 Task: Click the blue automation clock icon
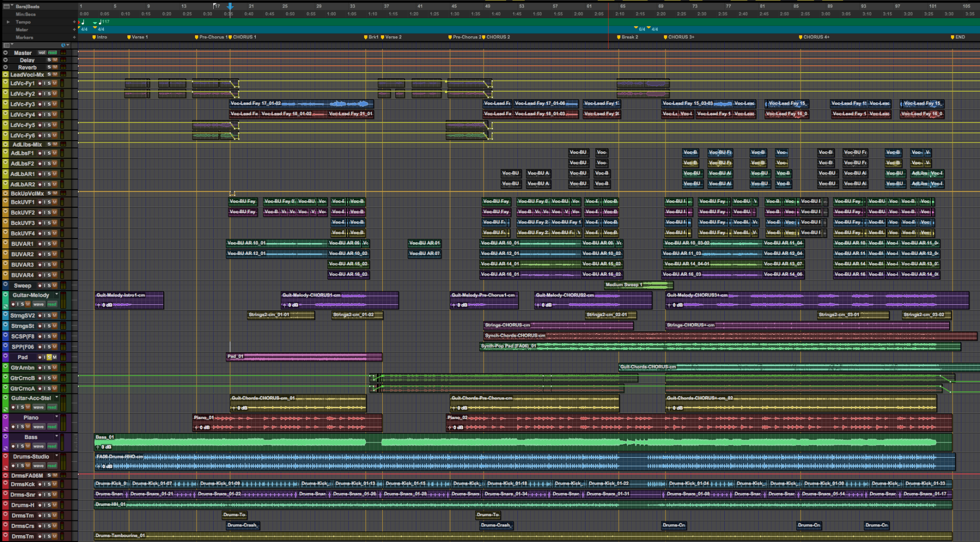63,45
